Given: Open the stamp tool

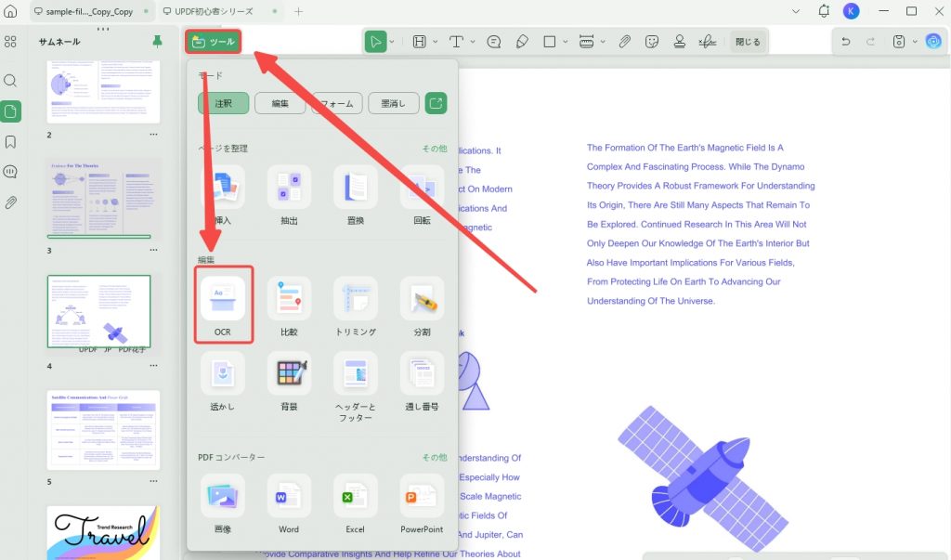Looking at the screenshot, I should (680, 42).
